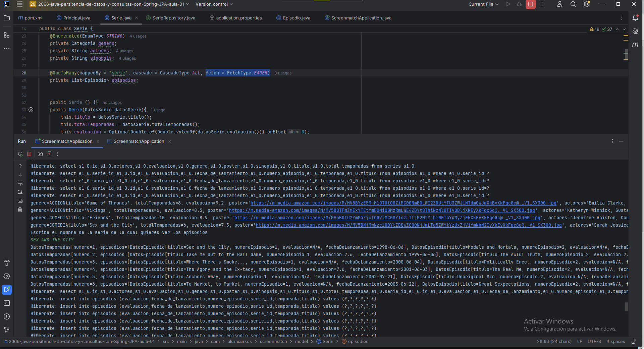Open the Run tool window sidebar icon
The image size is (644, 349).
[x=7, y=290]
